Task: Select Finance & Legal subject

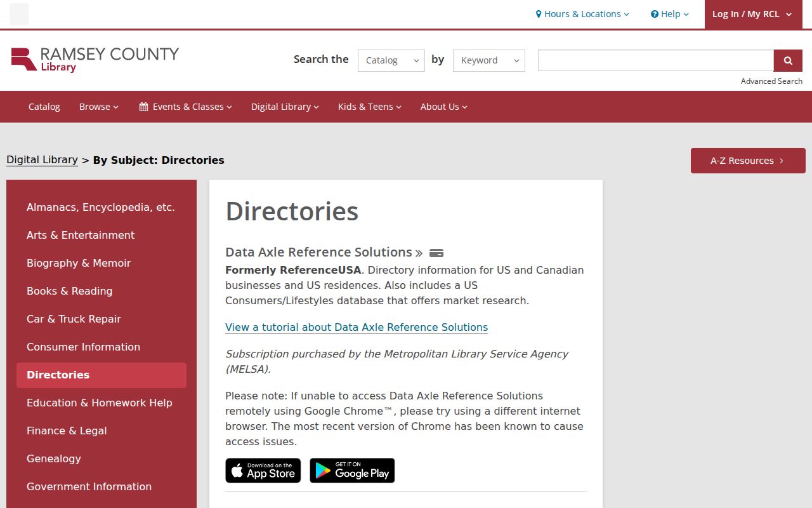Action: tap(101, 431)
